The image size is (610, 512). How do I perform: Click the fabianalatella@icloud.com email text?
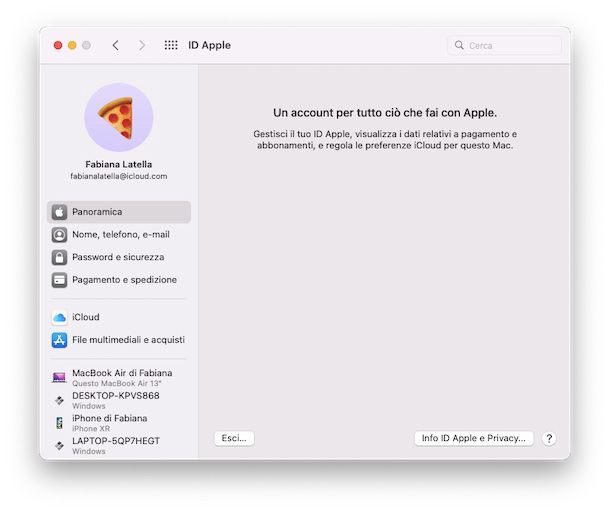(119, 176)
